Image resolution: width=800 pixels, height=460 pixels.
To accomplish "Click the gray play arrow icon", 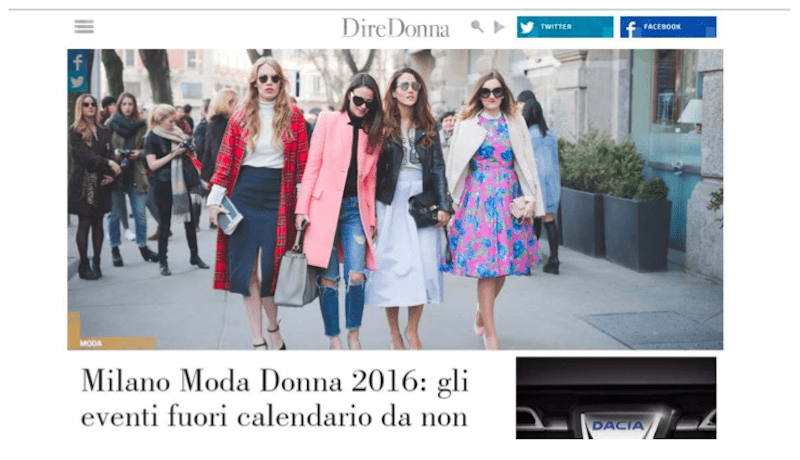I will (499, 27).
